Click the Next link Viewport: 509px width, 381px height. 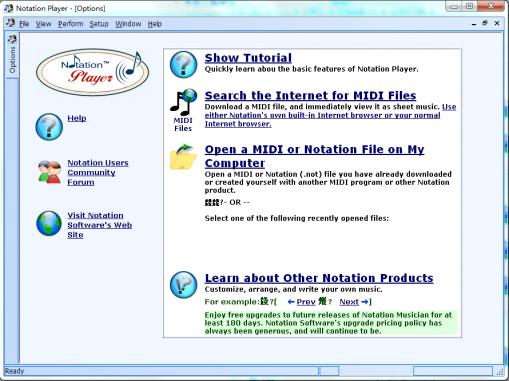(349, 302)
